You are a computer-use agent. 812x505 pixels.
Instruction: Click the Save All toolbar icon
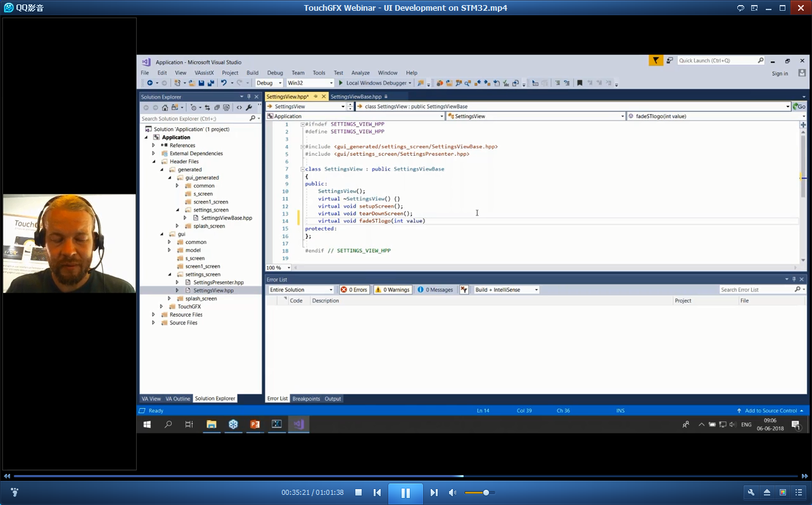210,83
